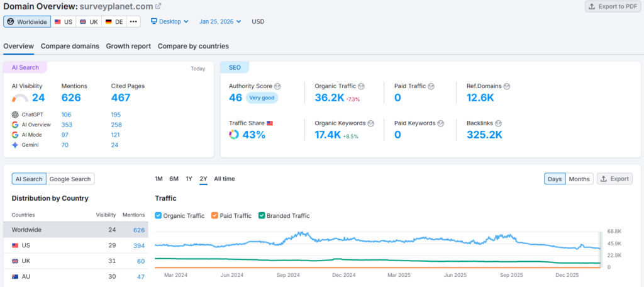Click the Export to PDF button
Screen dimensions: 644x287
pyautogui.click(x=612, y=6)
